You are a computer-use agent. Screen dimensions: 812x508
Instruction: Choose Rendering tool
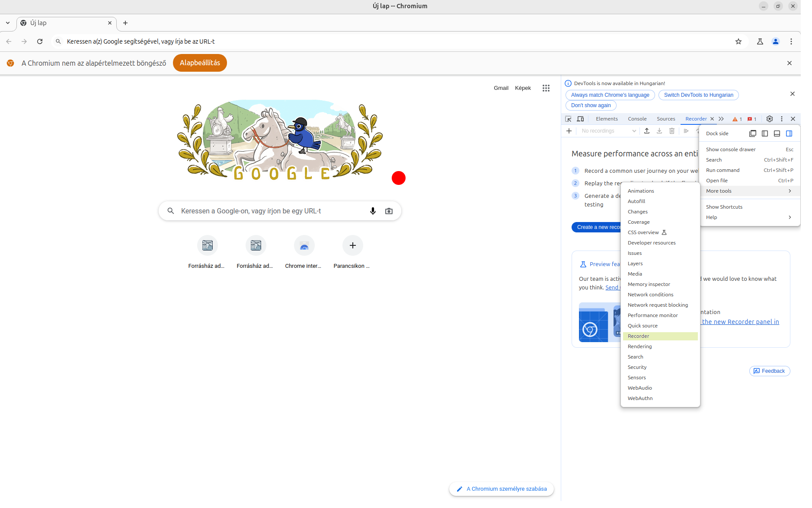[660, 346]
